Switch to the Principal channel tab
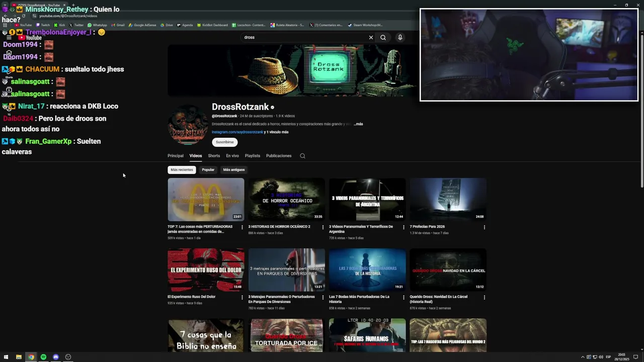The width and height of the screenshot is (644, 362). tap(176, 156)
